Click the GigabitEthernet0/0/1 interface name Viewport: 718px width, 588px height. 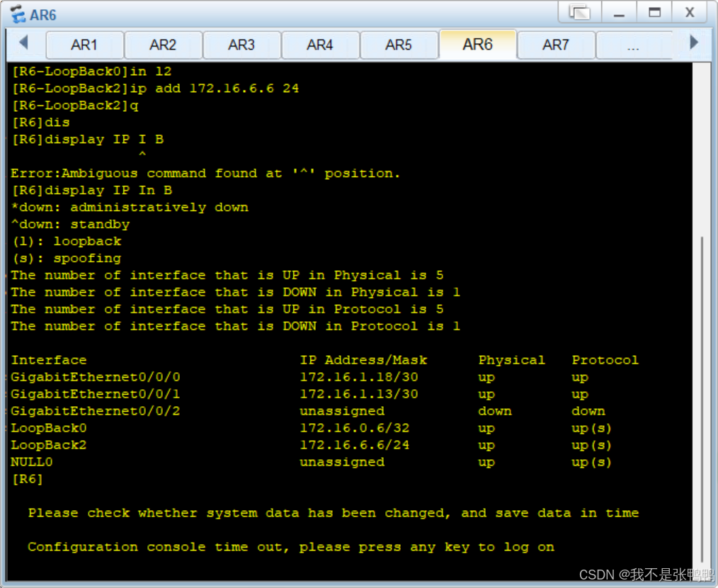click(96, 394)
